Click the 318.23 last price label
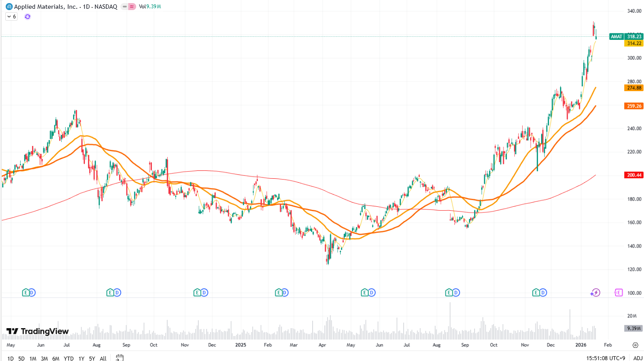644x361 pixels. (x=634, y=36)
